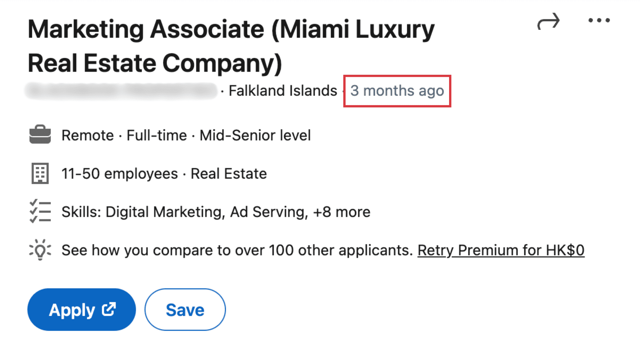Save this Marketing Associate job
This screenshot has height=364, width=640.
185,309
